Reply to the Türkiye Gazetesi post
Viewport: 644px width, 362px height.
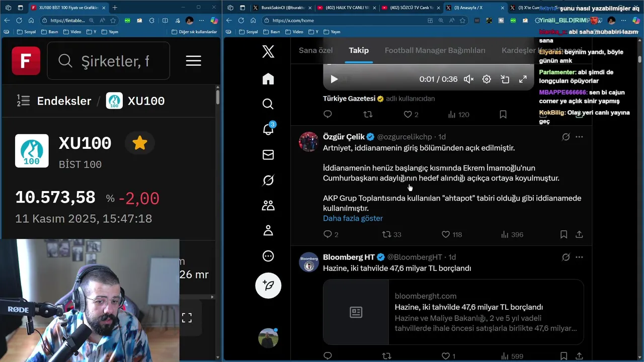pyautogui.click(x=328, y=115)
